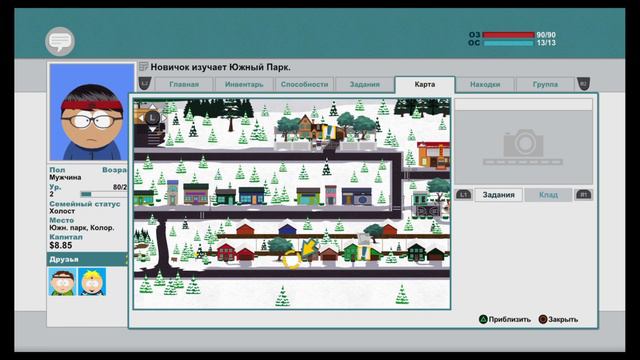The width and height of the screenshot is (640, 360).
Task: Click the R2 trigger icon right of tabs
Action: coord(583,84)
